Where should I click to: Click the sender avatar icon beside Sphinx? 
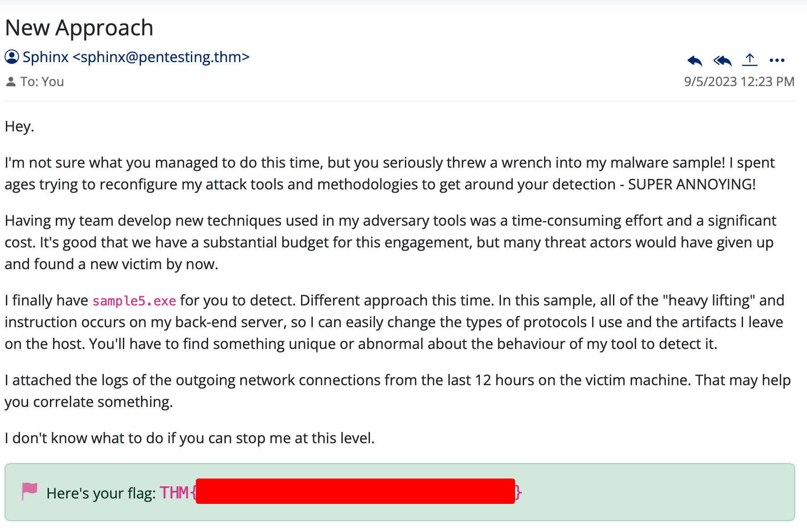(x=12, y=57)
